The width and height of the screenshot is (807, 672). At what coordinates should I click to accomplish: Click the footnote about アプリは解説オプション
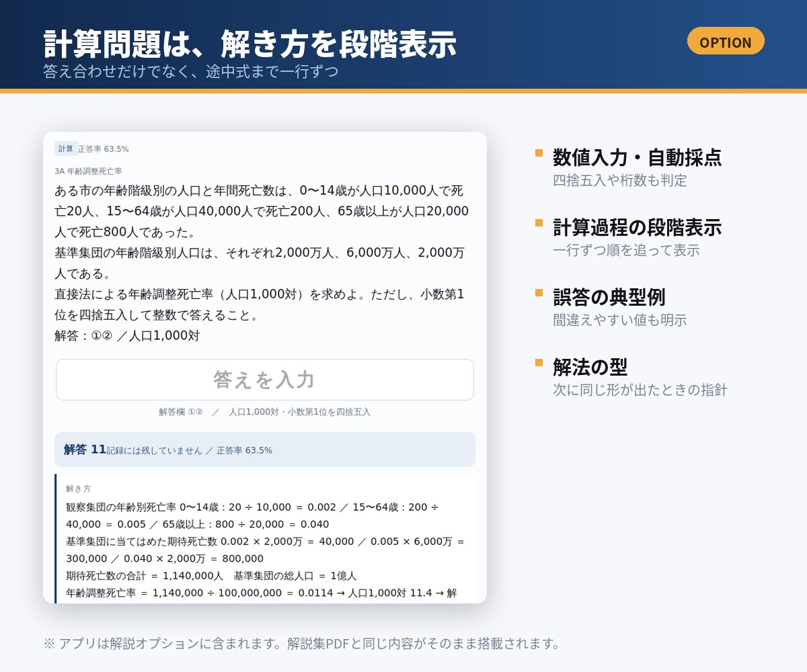[x=302, y=644]
